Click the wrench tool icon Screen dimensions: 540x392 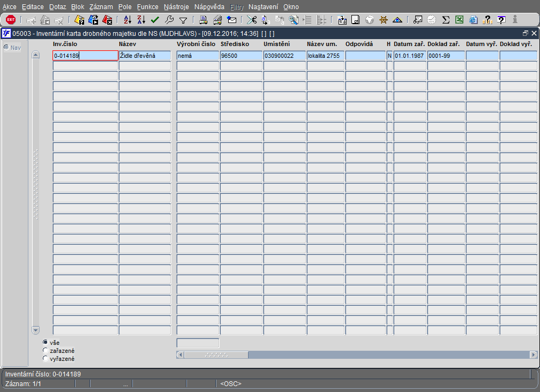point(169,20)
